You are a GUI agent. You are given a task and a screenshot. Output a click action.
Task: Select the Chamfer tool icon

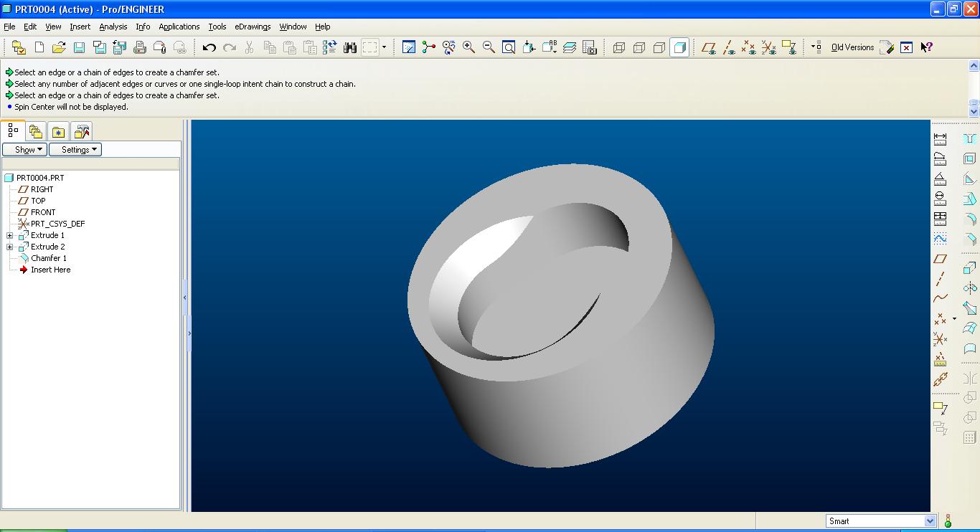(x=970, y=239)
